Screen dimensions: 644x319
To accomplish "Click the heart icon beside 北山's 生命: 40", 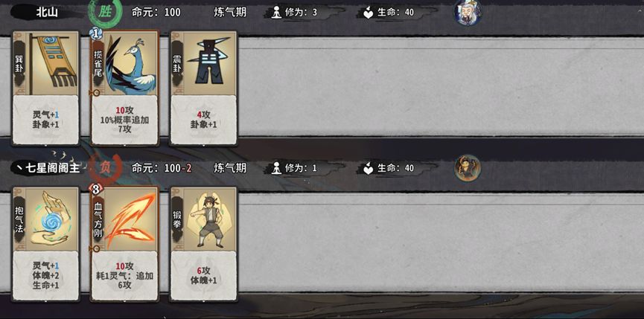I will click(x=368, y=13).
